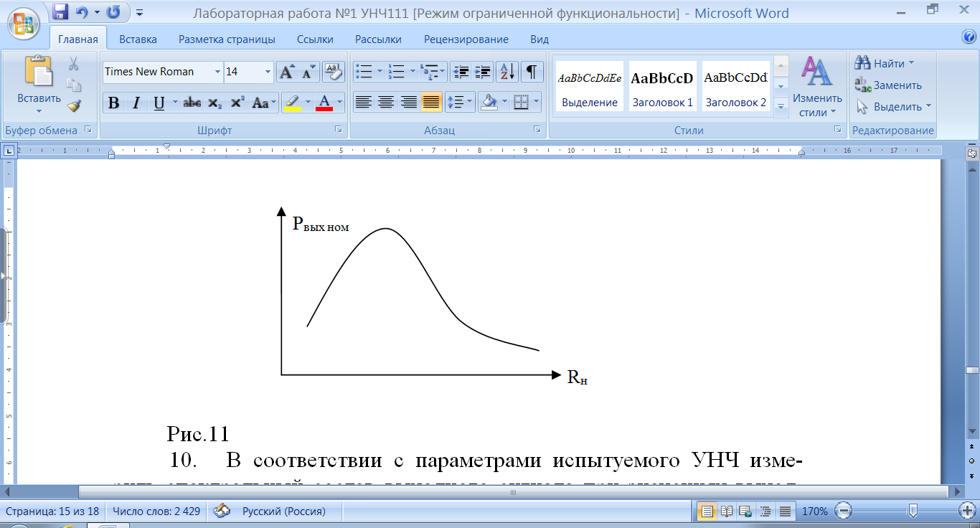Apply the Выделение style
The image size is (980, 528).
(590, 85)
